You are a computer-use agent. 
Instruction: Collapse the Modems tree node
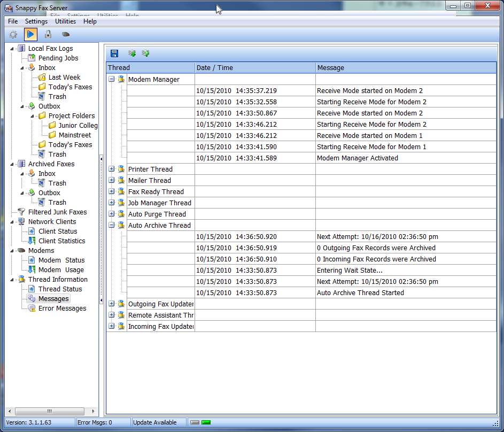click(12, 251)
